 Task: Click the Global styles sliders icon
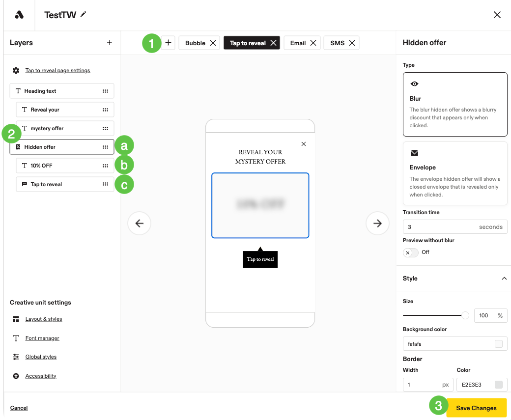pos(16,357)
